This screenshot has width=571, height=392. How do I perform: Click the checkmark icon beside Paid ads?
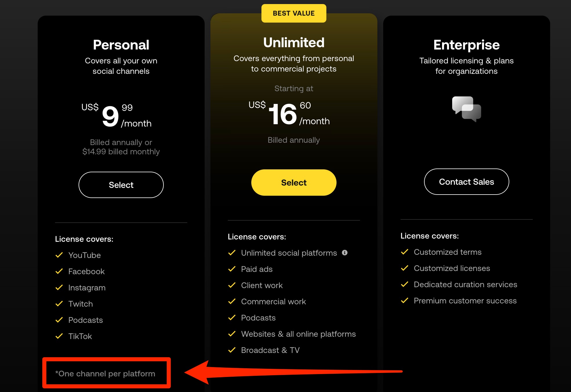click(x=232, y=269)
